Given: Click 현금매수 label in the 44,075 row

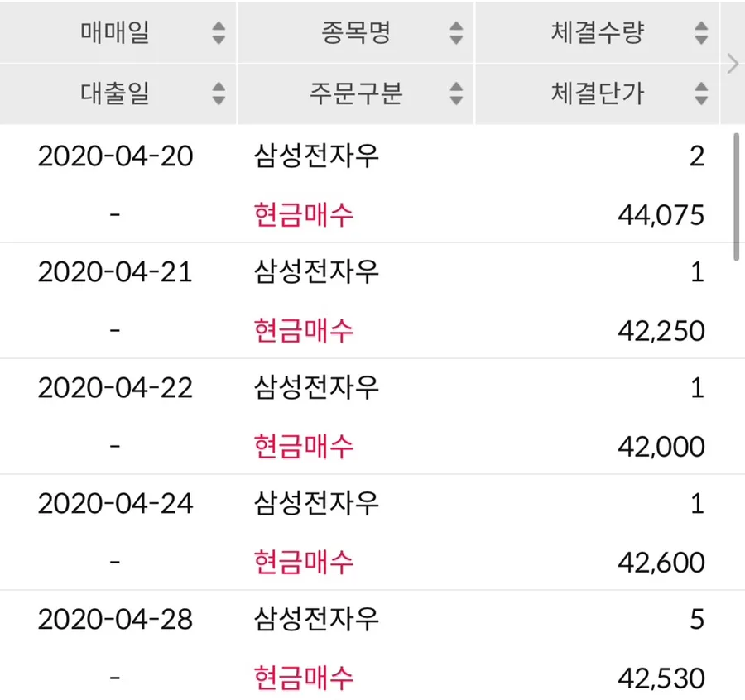Looking at the screenshot, I should pos(304,214).
